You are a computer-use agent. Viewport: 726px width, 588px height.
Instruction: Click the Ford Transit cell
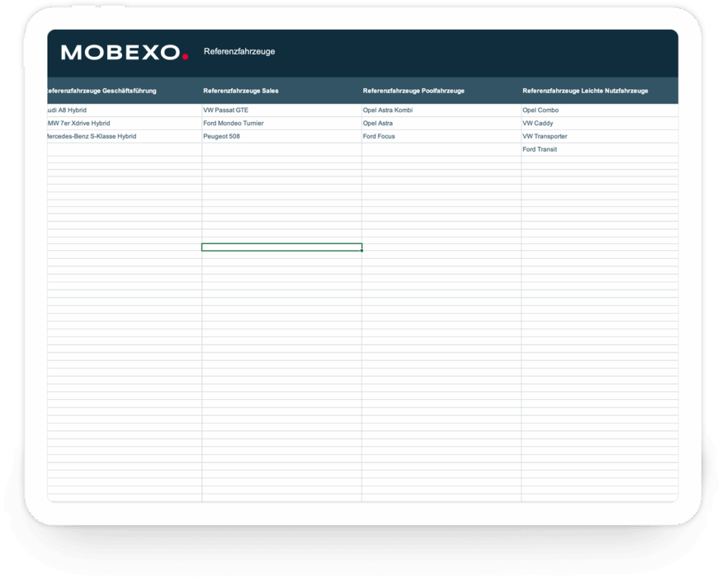(x=540, y=150)
